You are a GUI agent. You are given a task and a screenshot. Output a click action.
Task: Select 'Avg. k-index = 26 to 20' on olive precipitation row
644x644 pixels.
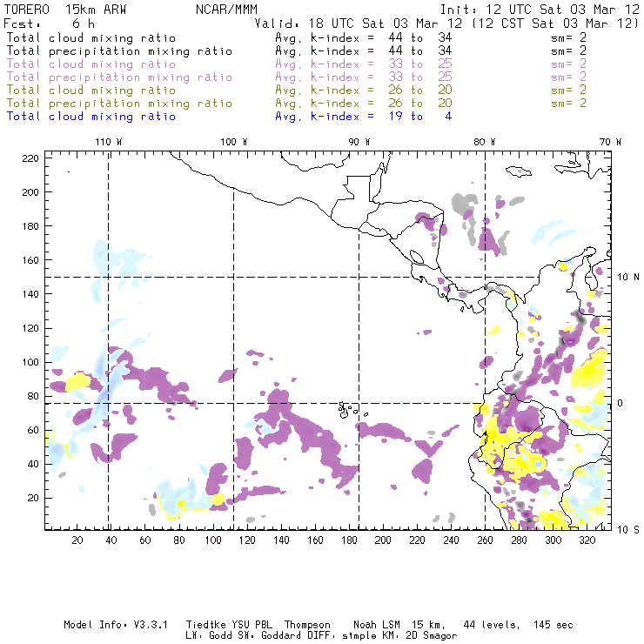pos(364,103)
